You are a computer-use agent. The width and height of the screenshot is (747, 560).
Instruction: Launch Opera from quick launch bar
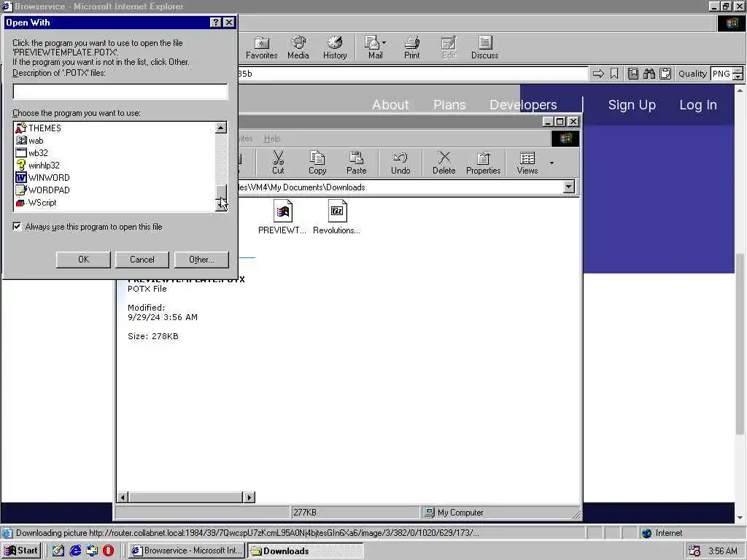click(108, 551)
